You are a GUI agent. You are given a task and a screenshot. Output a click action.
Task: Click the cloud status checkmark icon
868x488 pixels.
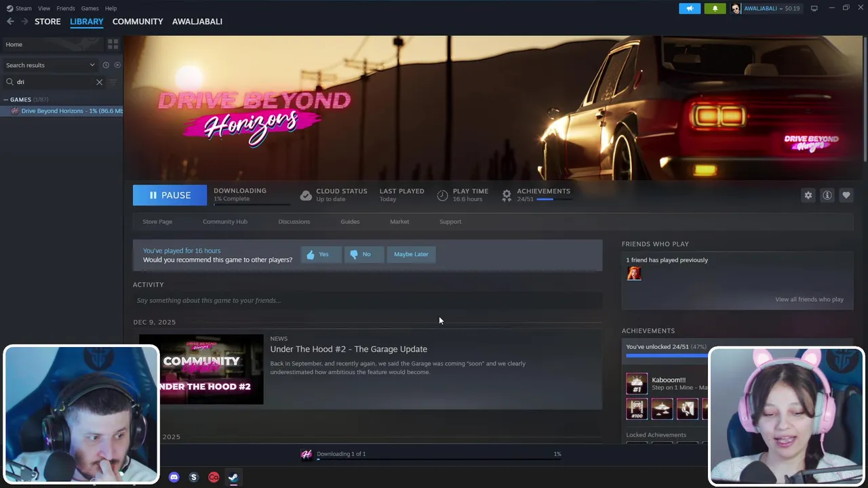pos(306,195)
